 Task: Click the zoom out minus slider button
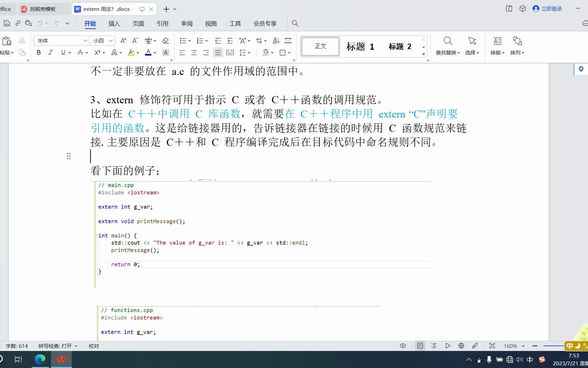pyautogui.click(x=535, y=346)
